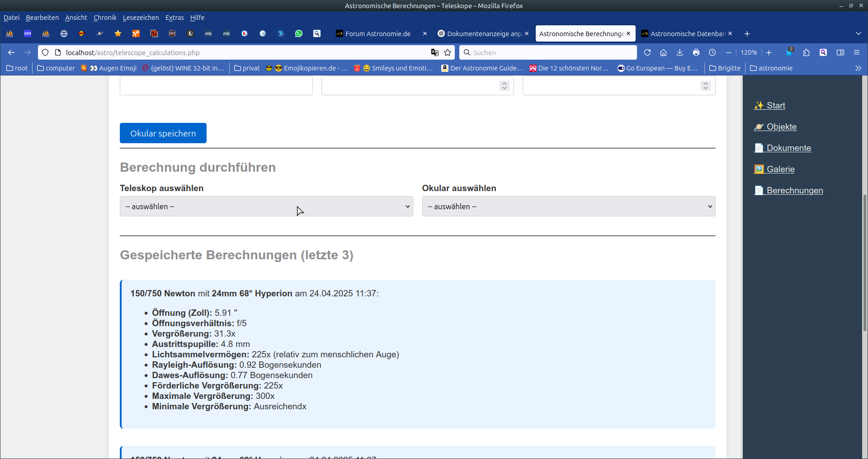
Task: Close the Astronomische Berechnungen tab
Action: coord(628,33)
